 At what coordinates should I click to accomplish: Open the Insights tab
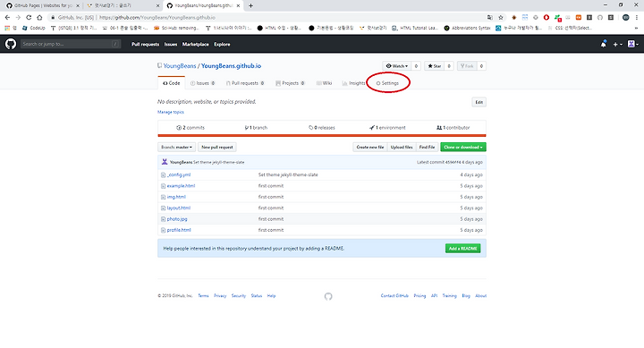(x=353, y=83)
